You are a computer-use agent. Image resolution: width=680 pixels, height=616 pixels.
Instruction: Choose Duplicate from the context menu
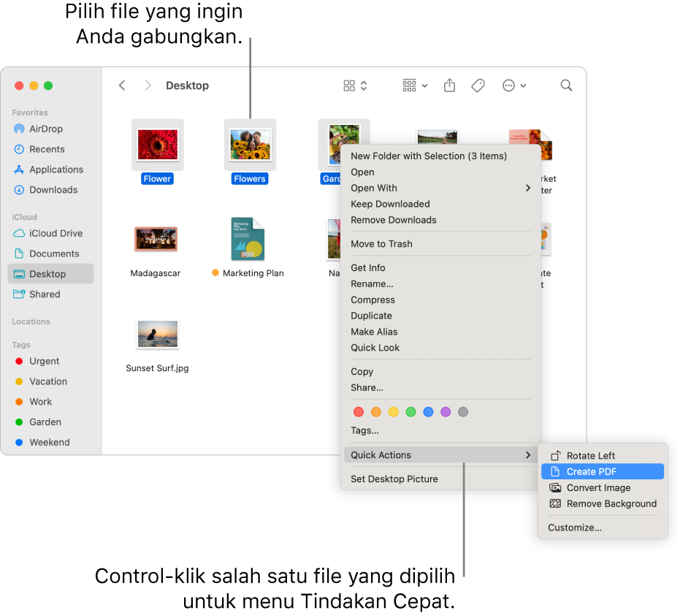click(x=441, y=316)
